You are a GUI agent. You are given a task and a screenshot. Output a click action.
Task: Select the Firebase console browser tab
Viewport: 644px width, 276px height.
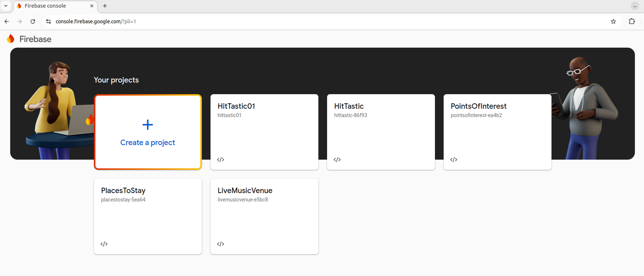tap(55, 6)
